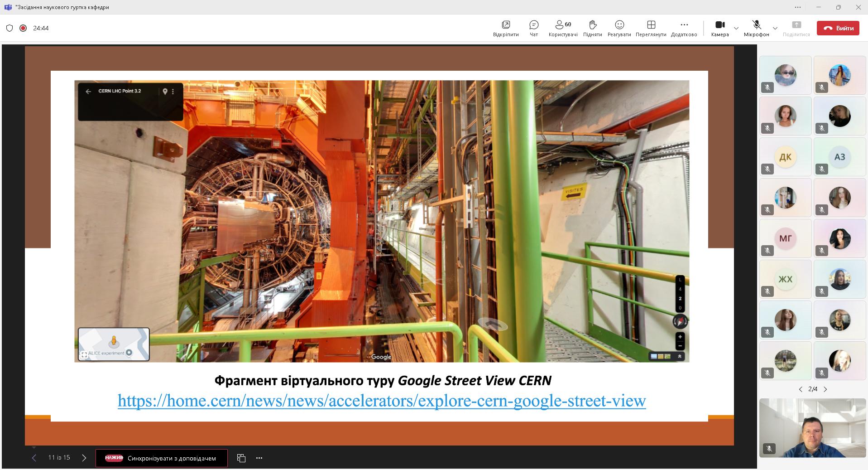Screen dimensions: 868x470
Task: Open the title bar more options ellipsis
Action: (798, 7)
